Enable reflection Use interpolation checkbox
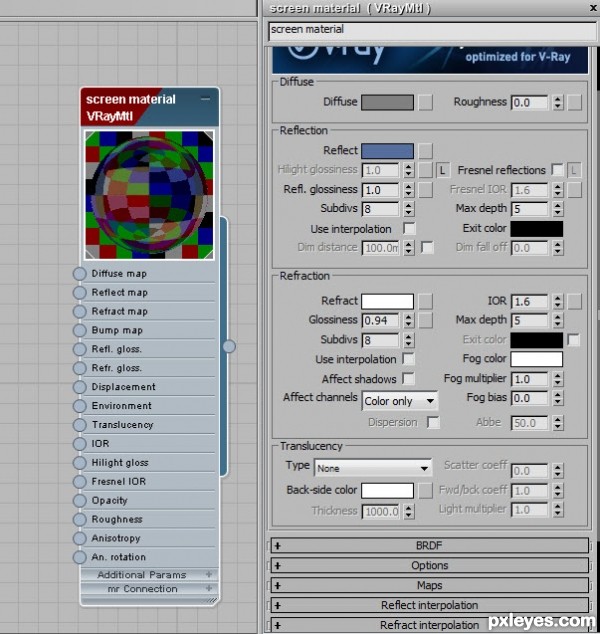This screenshot has width=600, height=634. [x=409, y=229]
